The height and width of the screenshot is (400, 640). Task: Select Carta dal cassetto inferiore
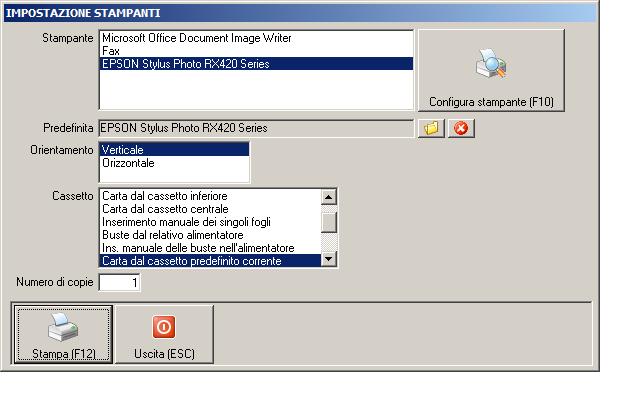tap(210, 196)
